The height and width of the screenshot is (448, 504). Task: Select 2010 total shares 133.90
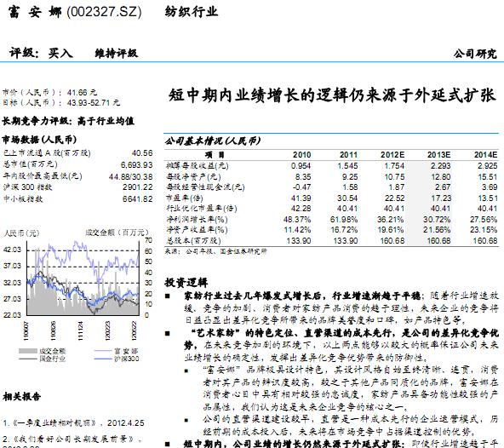click(x=299, y=241)
